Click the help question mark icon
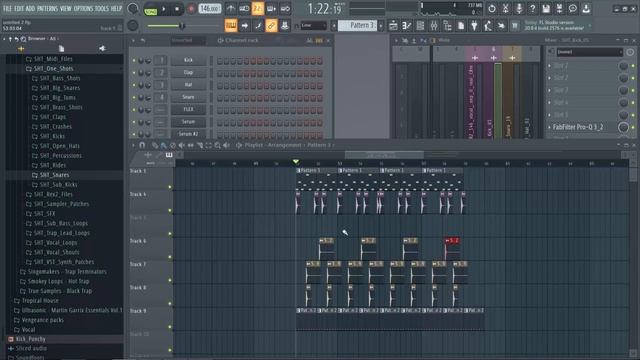This screenshot has width=640, height=360. [x=532, y=9]
